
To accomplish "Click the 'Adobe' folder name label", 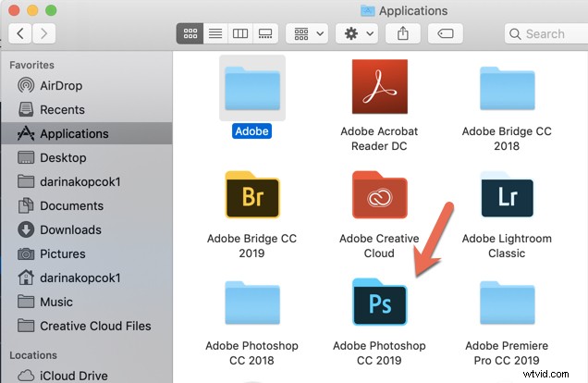I will coord(252,131).
